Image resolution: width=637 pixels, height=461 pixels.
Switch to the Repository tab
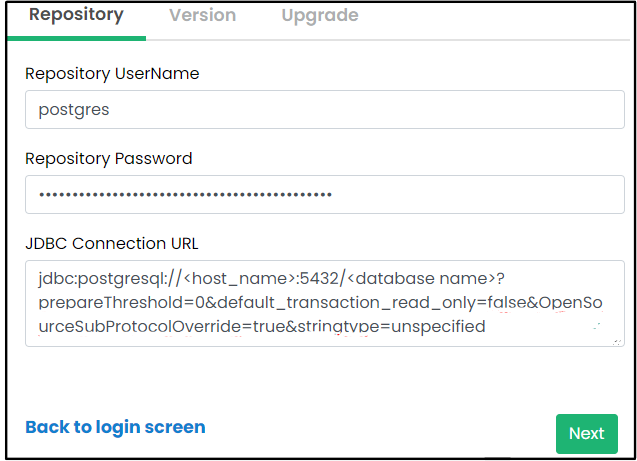point(76,16)
